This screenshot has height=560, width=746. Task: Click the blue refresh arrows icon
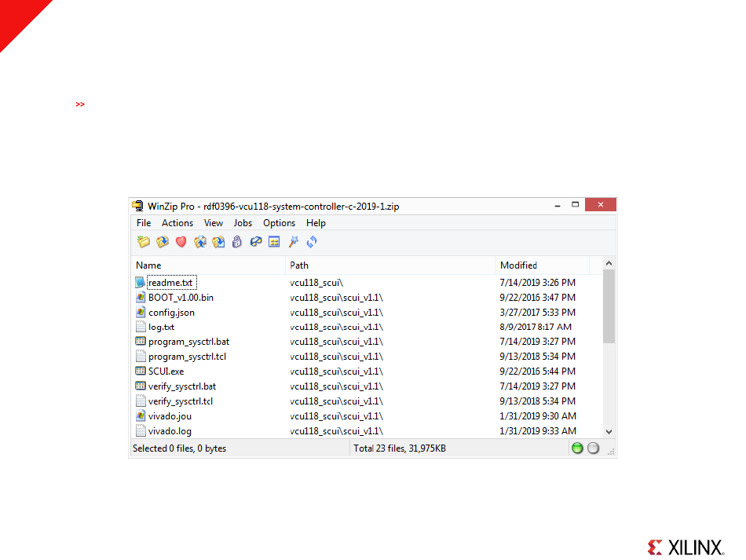[312, 242]
